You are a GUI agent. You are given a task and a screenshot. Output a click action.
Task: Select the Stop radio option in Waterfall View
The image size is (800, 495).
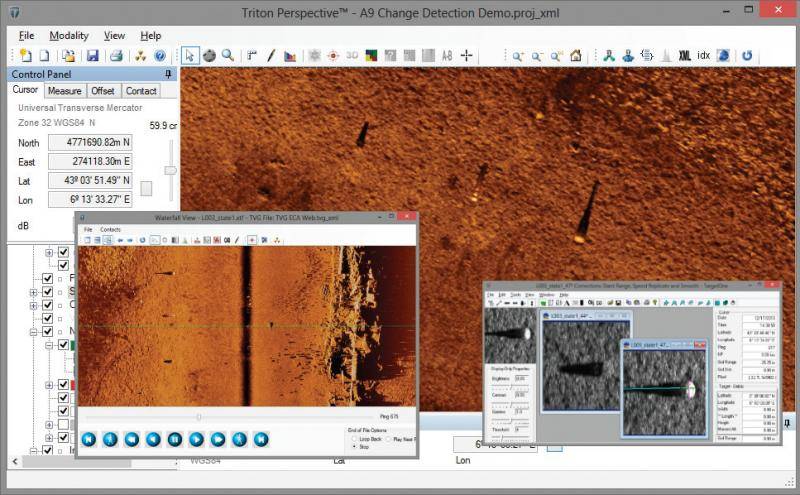pyautogui.click(x=354, y=447)
